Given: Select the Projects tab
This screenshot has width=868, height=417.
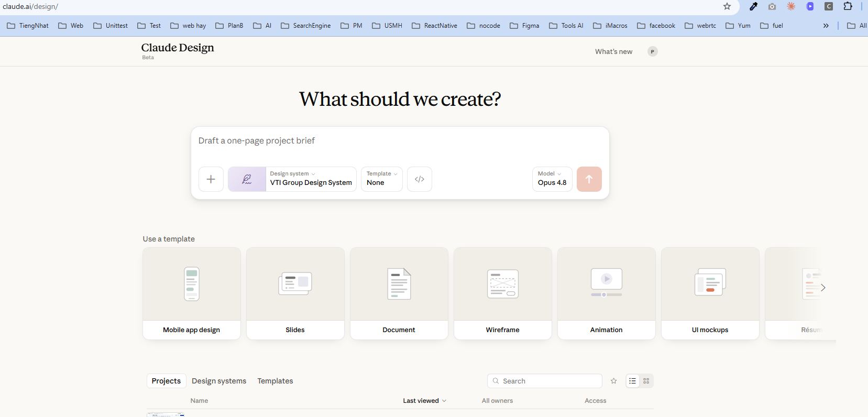Looking at the screenshot, I should (x=166, y=381).
